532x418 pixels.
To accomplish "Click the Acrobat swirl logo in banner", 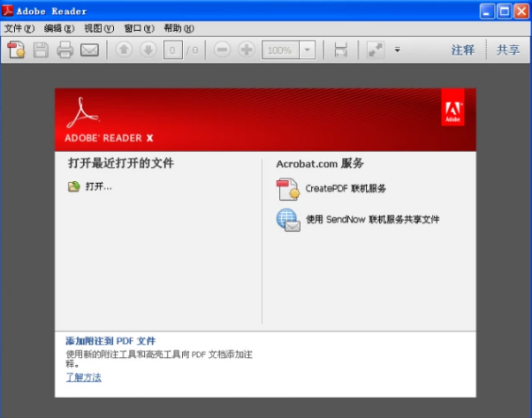I will coord(83,113).
